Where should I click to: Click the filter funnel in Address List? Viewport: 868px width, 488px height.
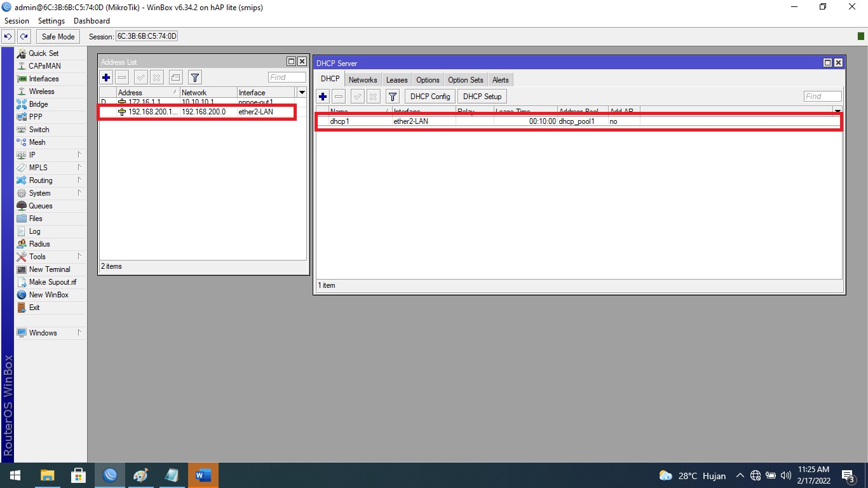tap(195, 78)
